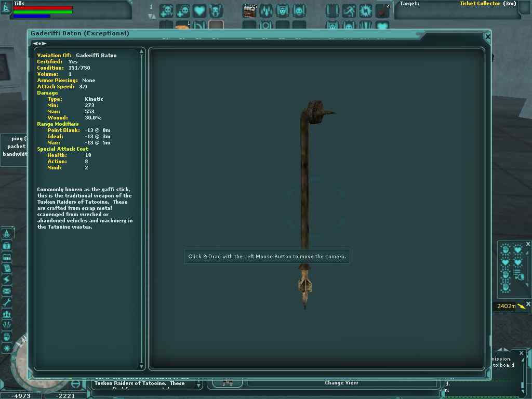The image size is (532, 399).
Task: Click the burst explosion ability icon
Action: click(366, 11)
